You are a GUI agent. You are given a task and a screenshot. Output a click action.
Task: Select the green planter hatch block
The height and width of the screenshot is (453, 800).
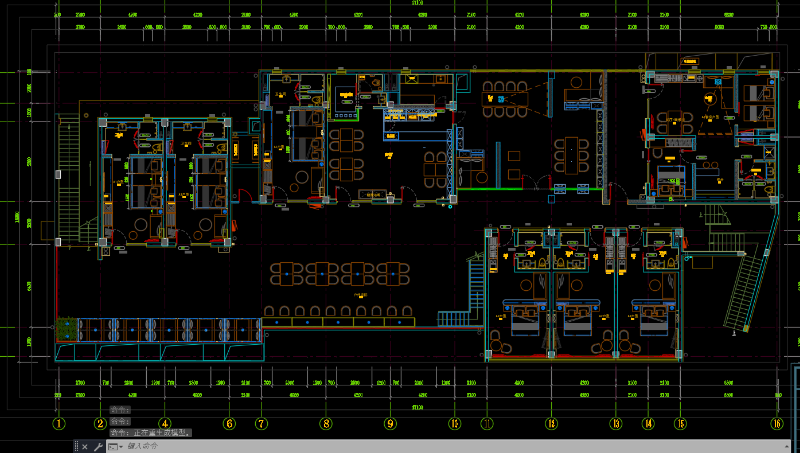tap(66, 330)
